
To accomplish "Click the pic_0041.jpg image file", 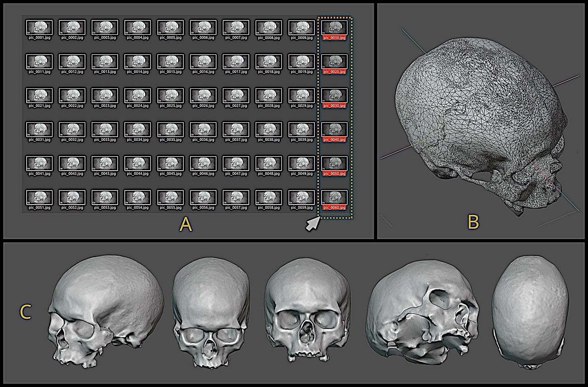I will coord(39,163).
